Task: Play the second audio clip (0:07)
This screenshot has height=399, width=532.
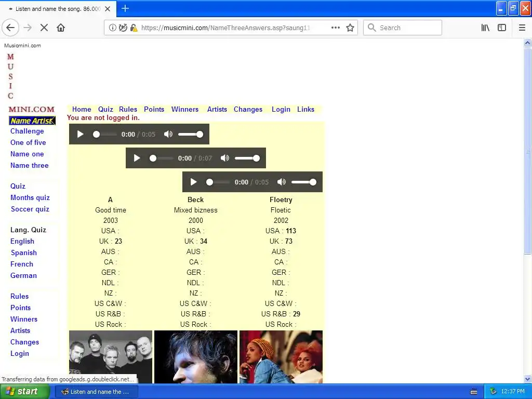Action: [137, 158]
